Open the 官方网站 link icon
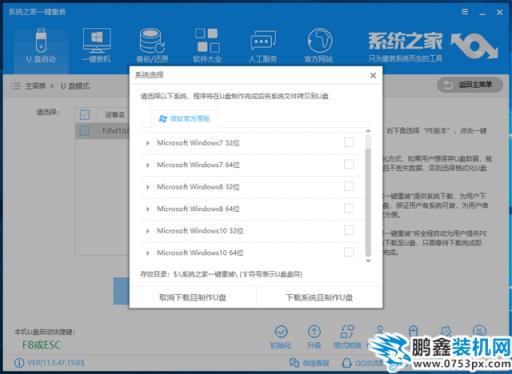This screenshot has height=374, width=512. coord(319,46)
